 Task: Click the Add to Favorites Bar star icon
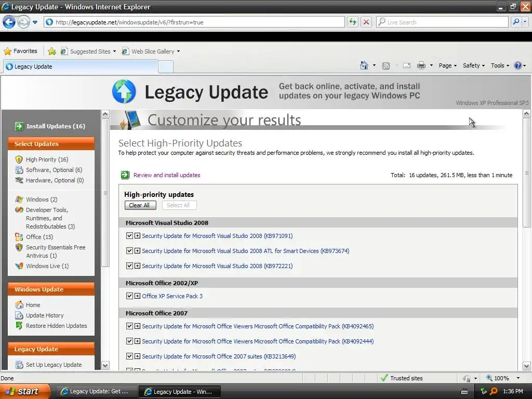(52, 51)
